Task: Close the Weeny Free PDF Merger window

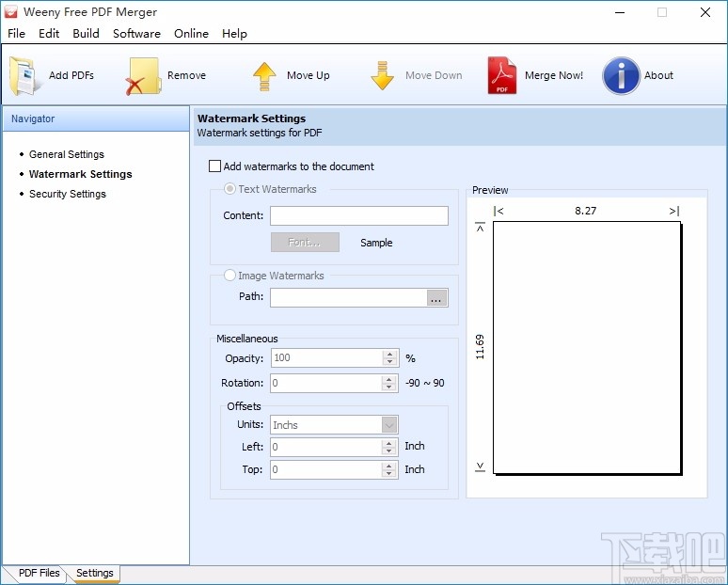Action: point(705,12)
